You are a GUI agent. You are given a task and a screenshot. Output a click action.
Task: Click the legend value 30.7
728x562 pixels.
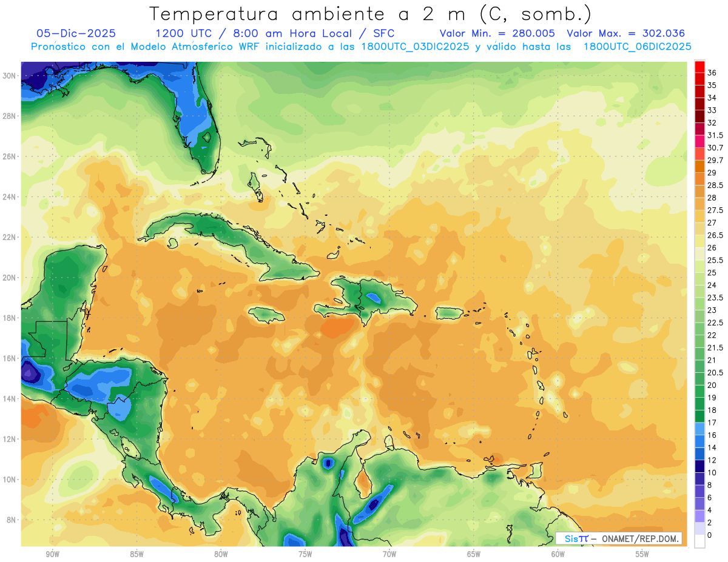click(715, 148)
